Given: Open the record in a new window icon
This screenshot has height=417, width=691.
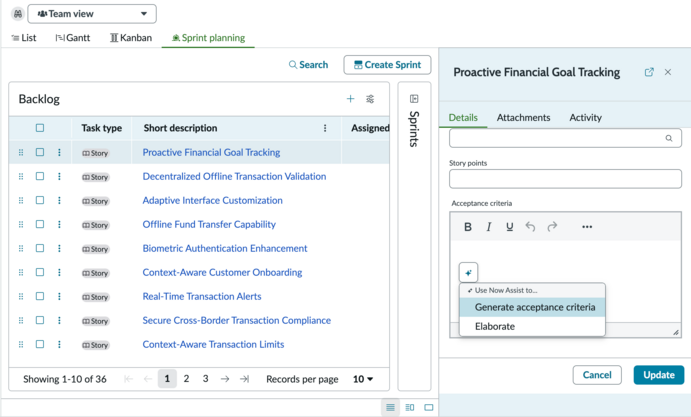Looking at the screenshot, I should 649,72.
